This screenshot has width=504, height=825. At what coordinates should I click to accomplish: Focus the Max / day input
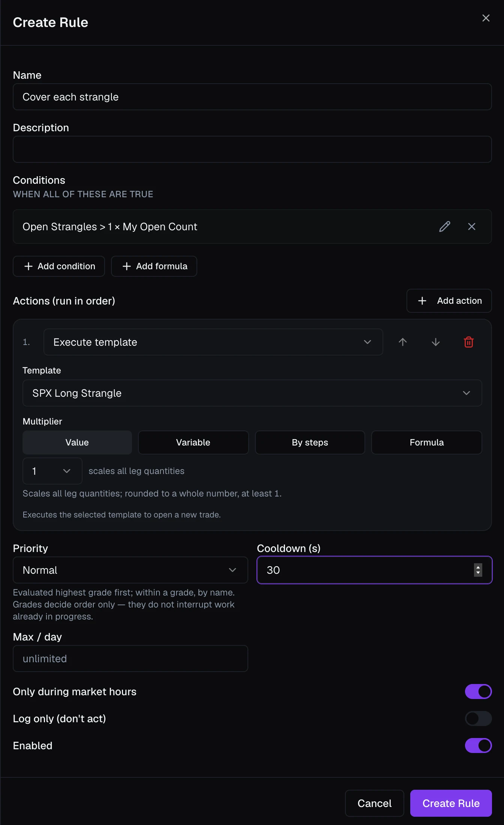pyautogui.click(x=130, y=658)
